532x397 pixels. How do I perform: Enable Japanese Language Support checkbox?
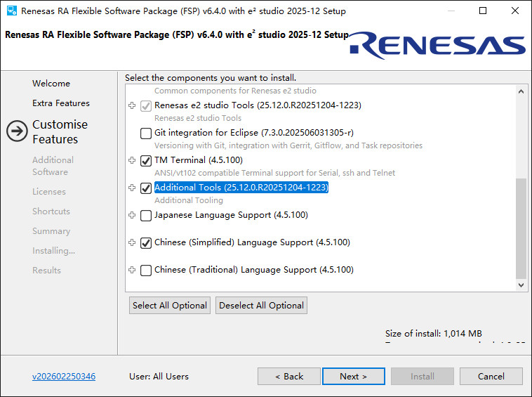146,216
